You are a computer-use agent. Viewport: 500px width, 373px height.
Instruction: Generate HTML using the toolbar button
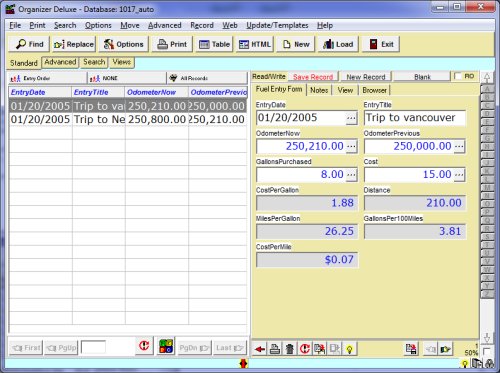click(x=255, y=44)
